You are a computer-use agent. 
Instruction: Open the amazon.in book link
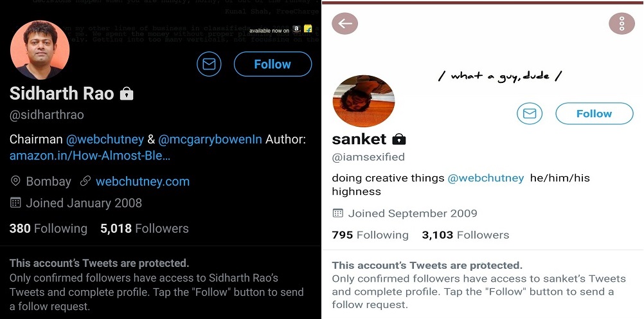pyautogui.click(x=90, y=156)
